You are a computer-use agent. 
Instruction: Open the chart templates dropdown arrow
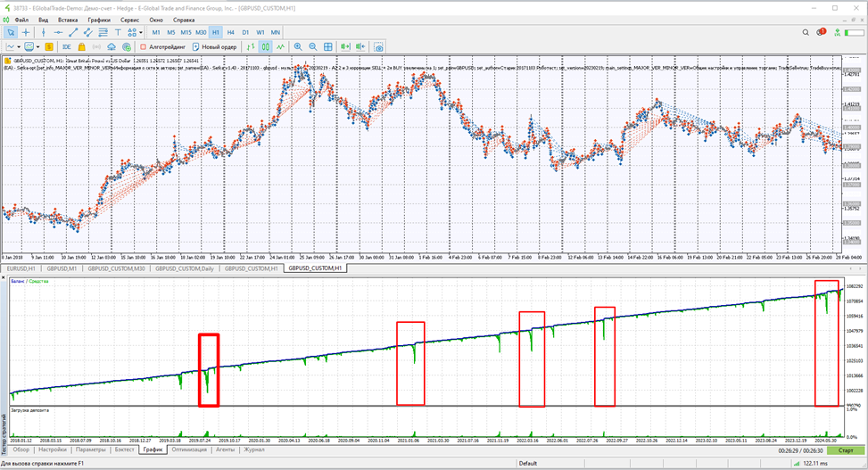tap(37, 47)
